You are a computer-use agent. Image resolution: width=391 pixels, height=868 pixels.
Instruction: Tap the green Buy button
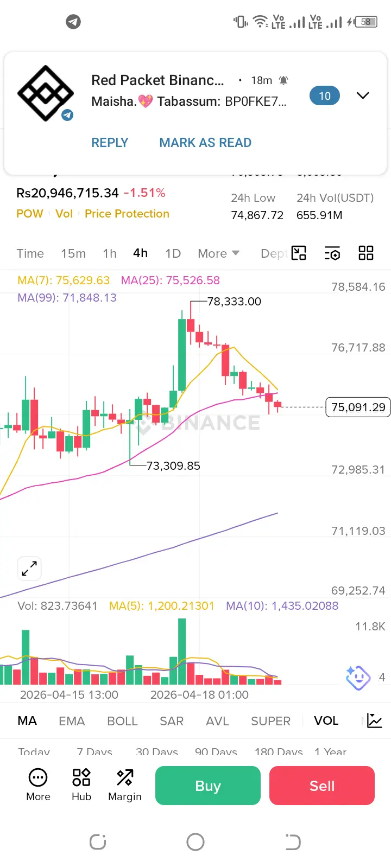click(208, 786)
